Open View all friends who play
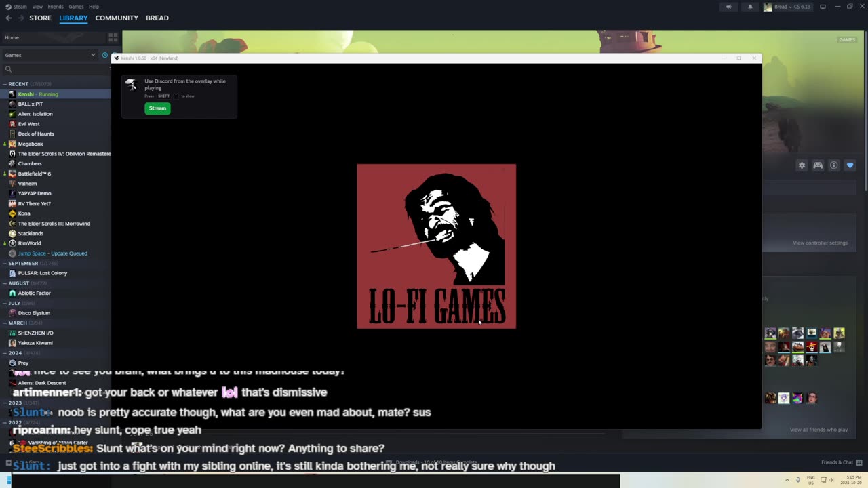Image resolution: width=868 pixels, height=488 pixels. [818, 430]
